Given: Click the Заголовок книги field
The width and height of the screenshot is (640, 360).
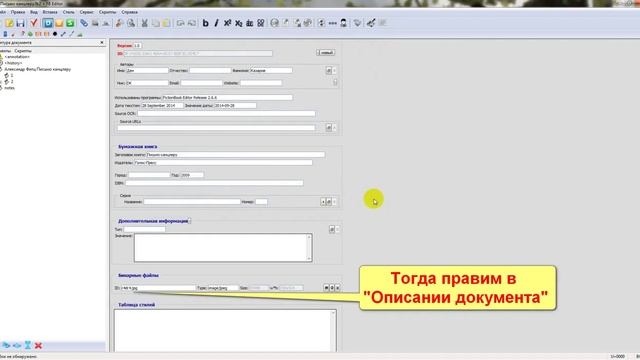Looking at the screenshot, I should pyautogui.click(x=235, y=155).
